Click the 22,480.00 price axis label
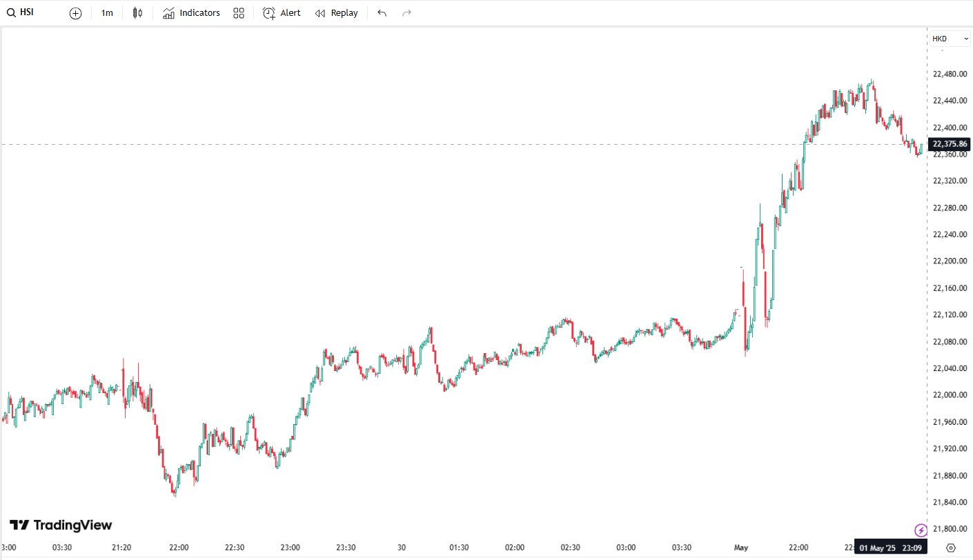The image size is (973, 560). click(949, 74)
